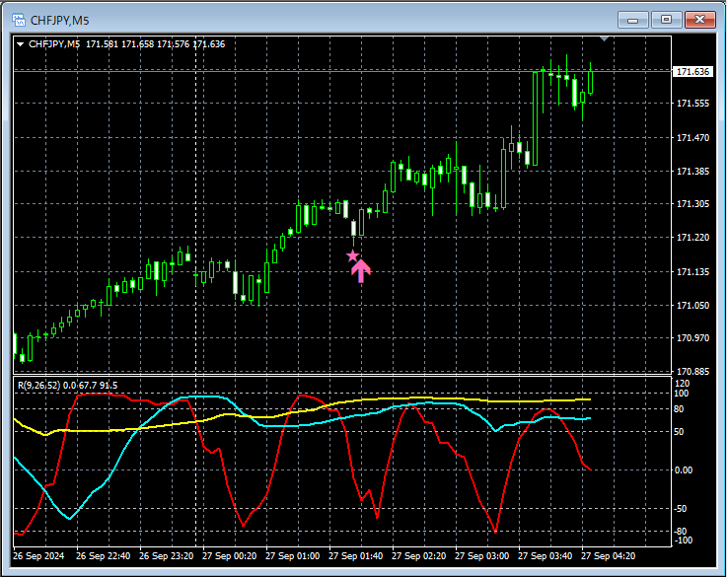Screen dimensions: 728x577
Task: Click the indicator scale value -80
Action: tap(681, 532)
